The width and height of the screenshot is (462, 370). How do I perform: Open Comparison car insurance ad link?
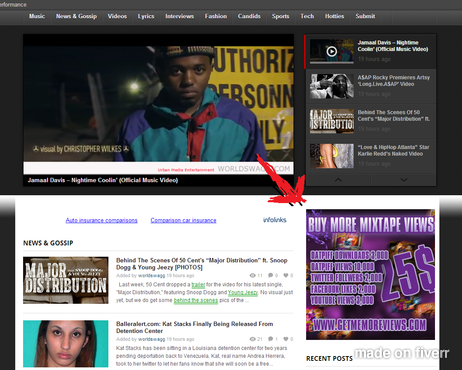tap(183, 220)
